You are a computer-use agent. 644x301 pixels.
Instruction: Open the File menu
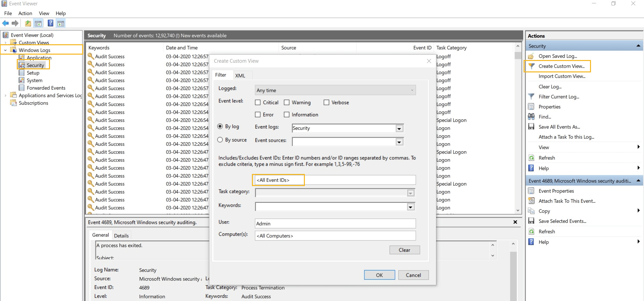(8, 13)
